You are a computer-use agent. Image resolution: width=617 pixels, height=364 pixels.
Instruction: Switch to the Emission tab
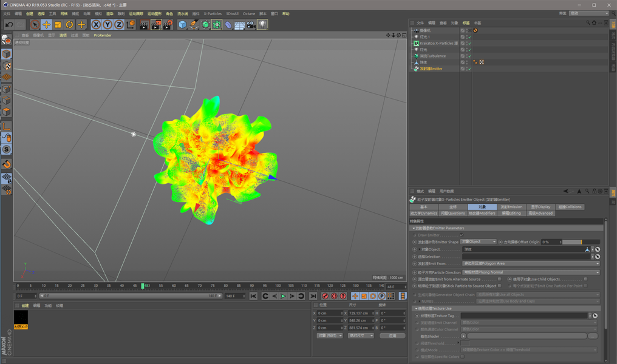click(x=511, y=207)
